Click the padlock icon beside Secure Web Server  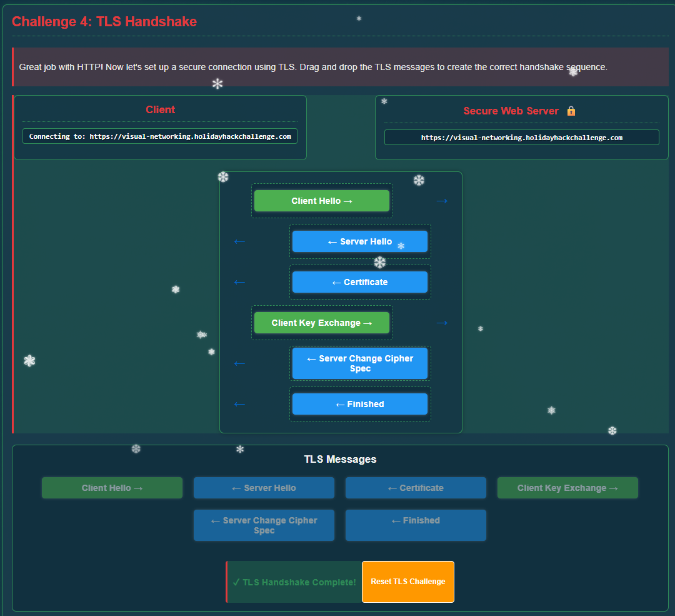coord(571,111)
